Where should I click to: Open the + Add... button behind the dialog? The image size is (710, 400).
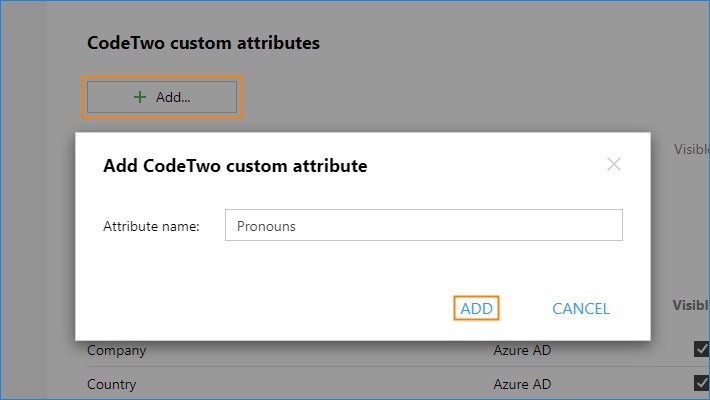pos(162,97)
